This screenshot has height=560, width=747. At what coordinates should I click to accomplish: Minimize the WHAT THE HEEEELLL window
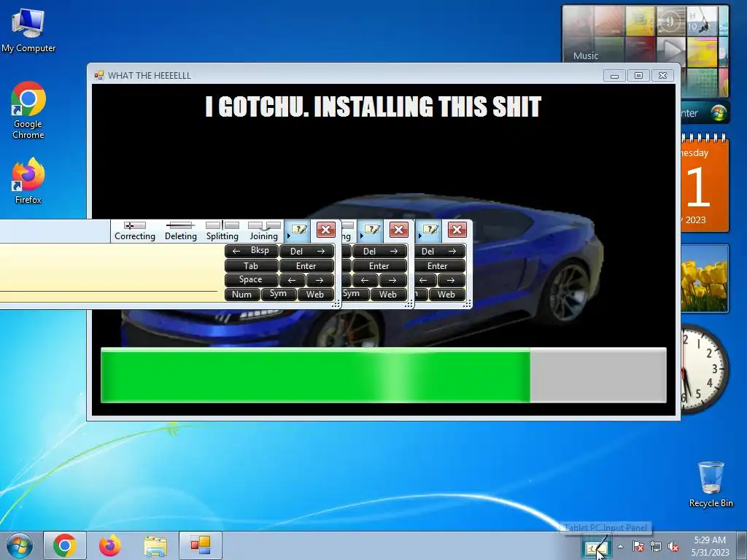point(614,76)
